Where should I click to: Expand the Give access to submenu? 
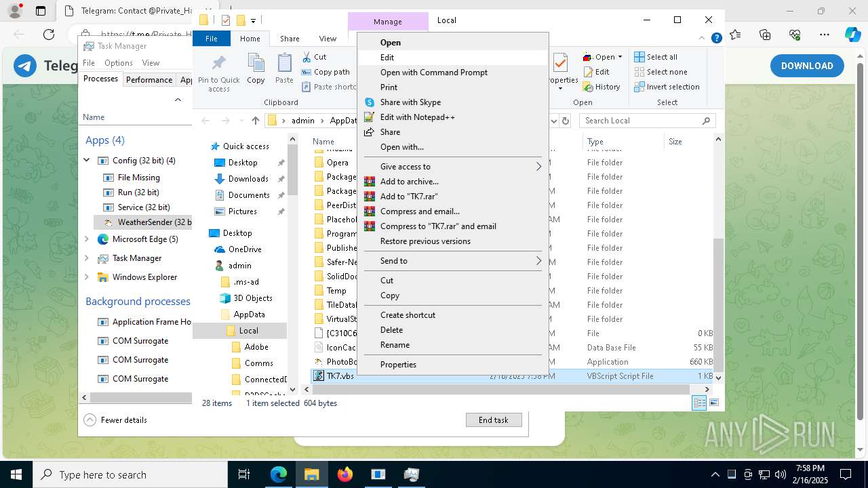tap(453, 167)
